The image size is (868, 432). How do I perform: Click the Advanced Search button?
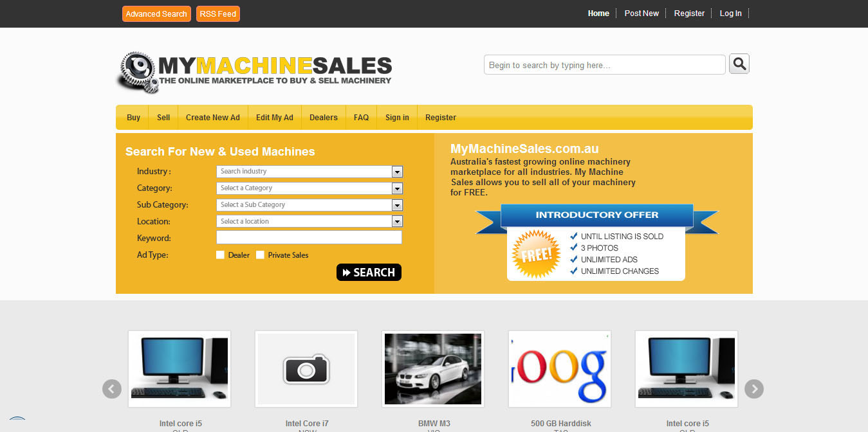(156, 14)
